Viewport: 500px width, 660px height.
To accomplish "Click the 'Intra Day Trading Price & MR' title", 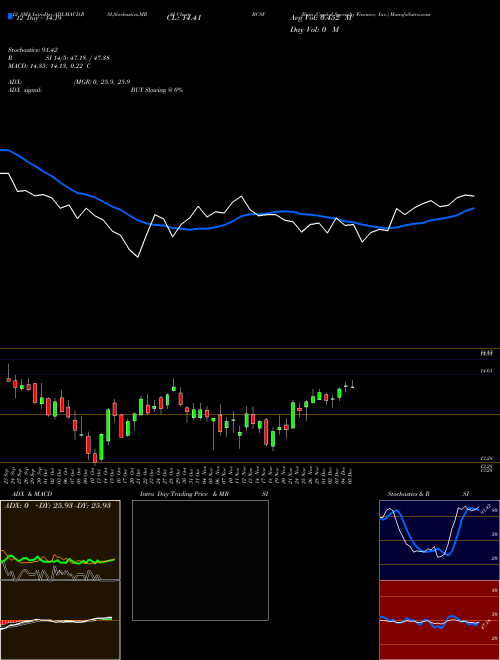I will 184,494.
